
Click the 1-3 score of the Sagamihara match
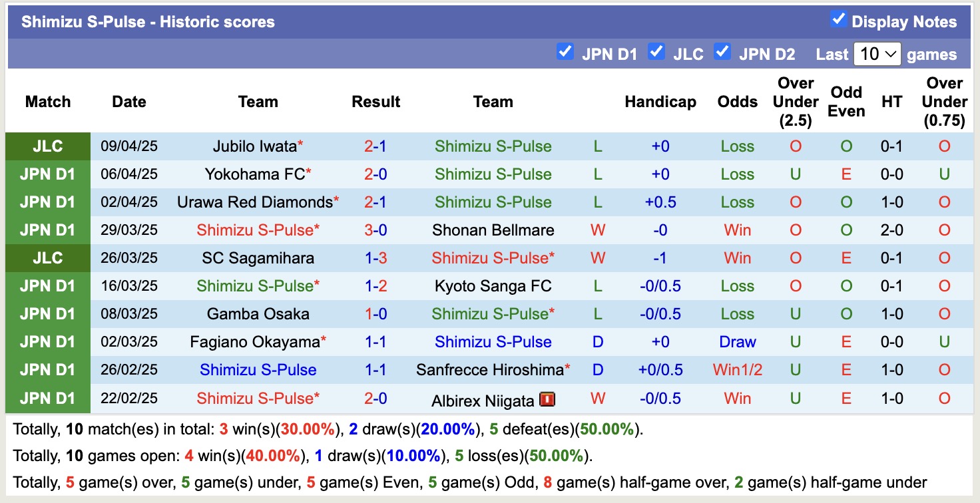(x=375, y=258)
